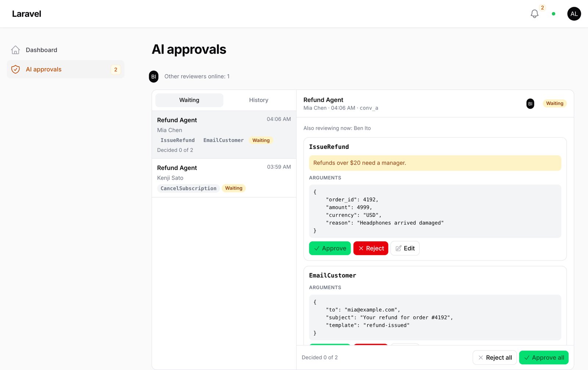This screenshot has width=588, height=370.
Task: Click the IssueRefund arguments JSON block
Action: coord(435,211)
